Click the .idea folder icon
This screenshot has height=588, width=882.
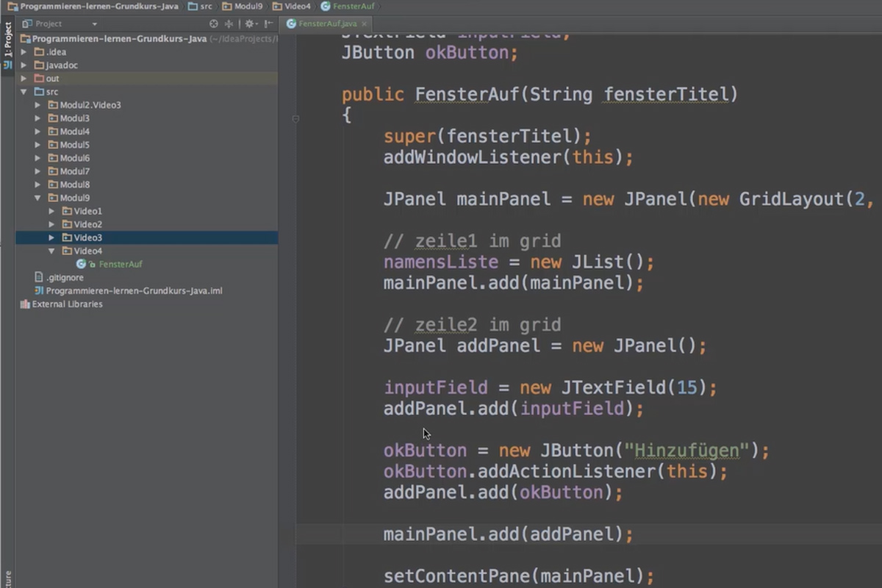(x=39, y=52)
